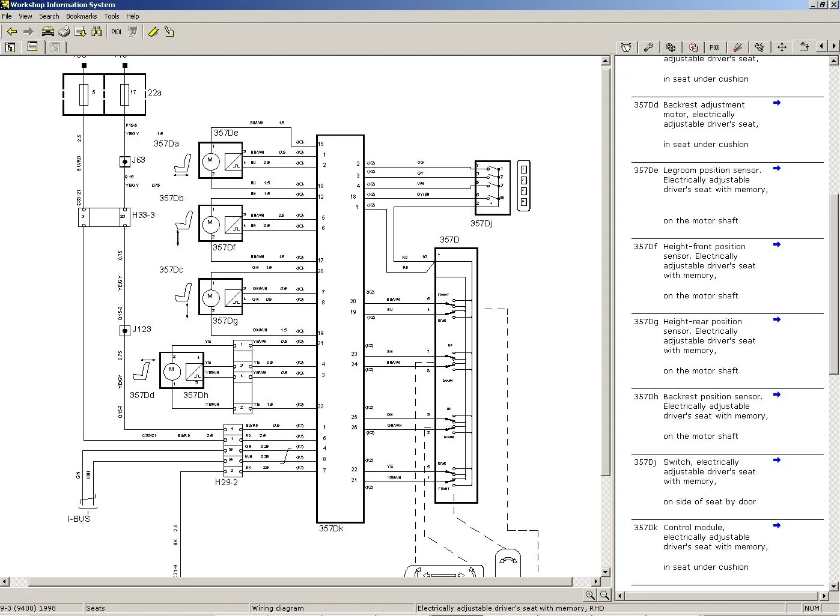840x616 pixels.
Task: Open vehicle selection car icon
Action: tap(47, 32)
